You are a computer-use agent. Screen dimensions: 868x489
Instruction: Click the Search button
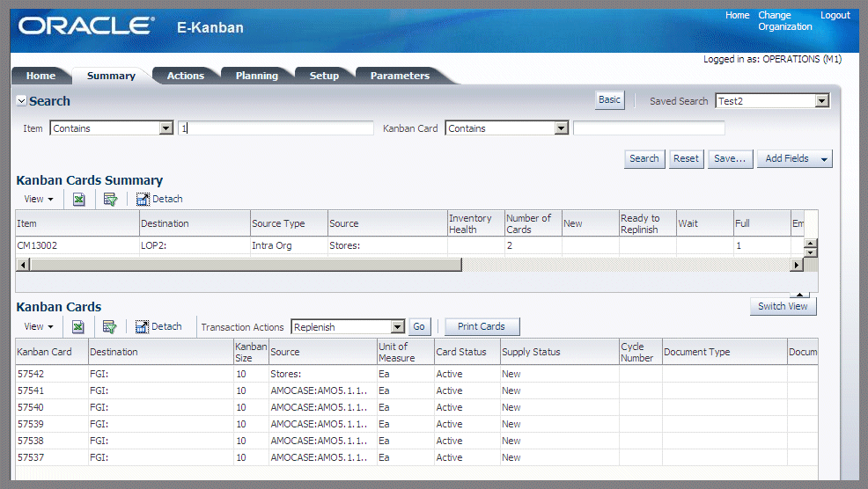[644, 159]
